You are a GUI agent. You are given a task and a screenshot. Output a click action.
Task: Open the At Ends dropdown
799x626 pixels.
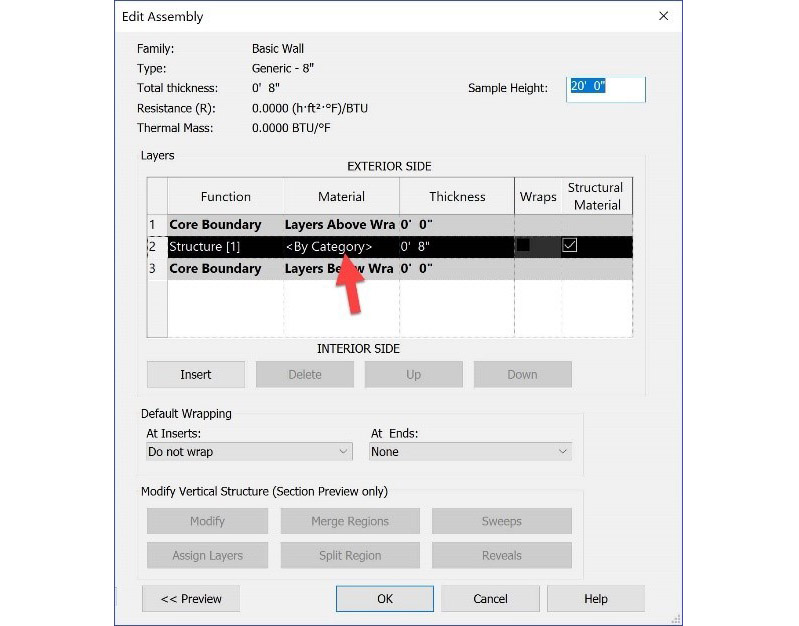pyautogui.click(x=470, y=452)
